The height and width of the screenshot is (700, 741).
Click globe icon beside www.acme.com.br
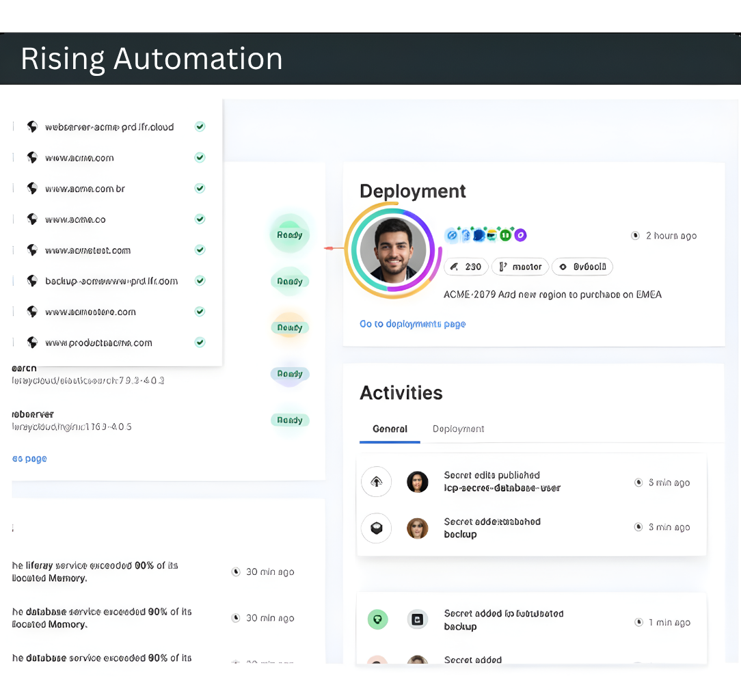pos(31,189)
